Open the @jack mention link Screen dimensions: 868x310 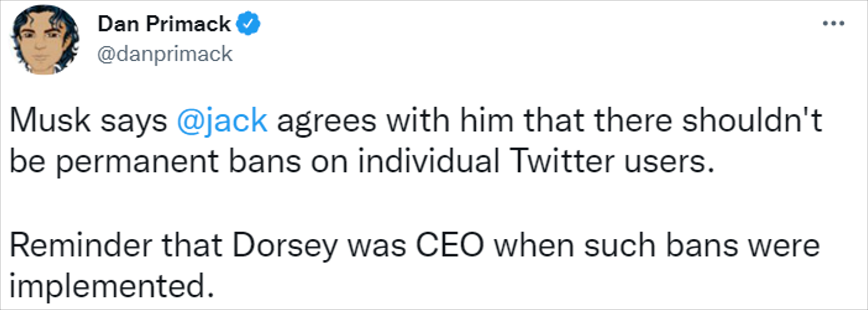coord(222,121)
